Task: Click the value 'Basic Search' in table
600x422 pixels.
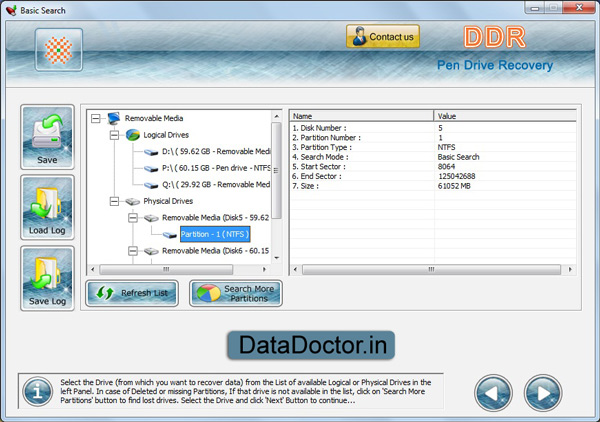Action: pyautogui.click(x=458, y=157)
